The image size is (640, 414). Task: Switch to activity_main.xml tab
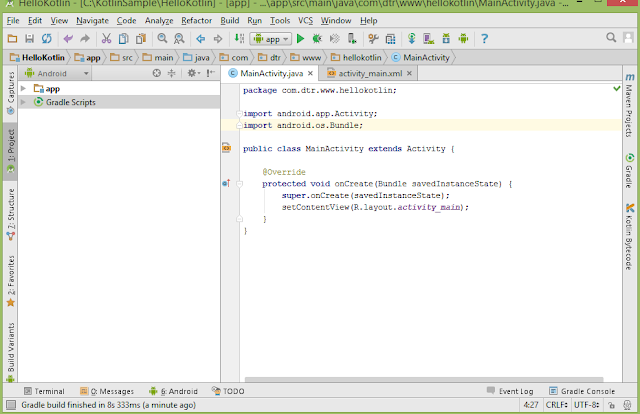[x=370, y=73]
